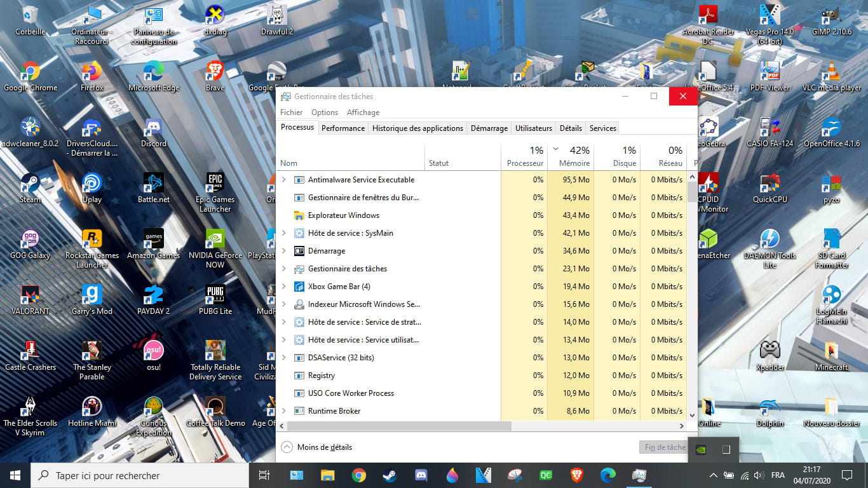
Task: Expand the Antimalware Service Executable process
Action: pos(284,180)
